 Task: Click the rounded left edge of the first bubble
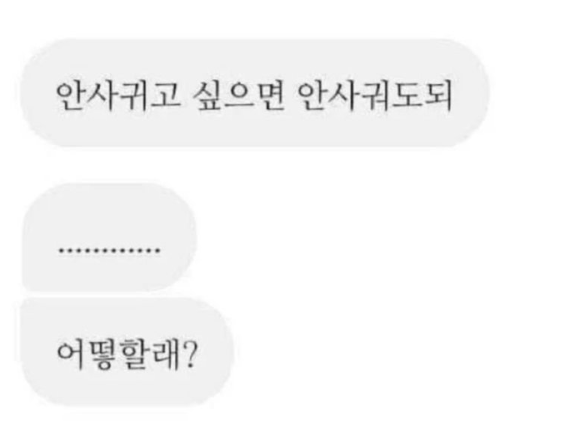pos(30,93)
